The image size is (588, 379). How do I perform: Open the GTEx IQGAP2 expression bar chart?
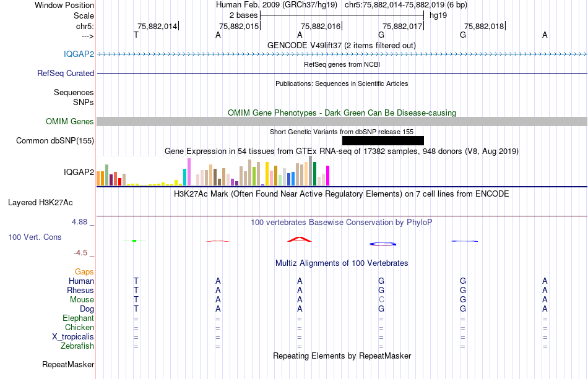[x=213, y=171]
